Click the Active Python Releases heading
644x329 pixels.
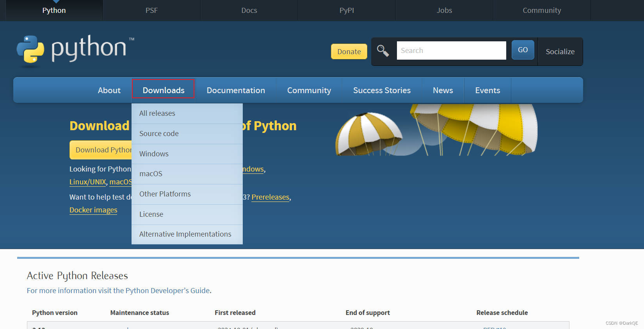[77, 276]
